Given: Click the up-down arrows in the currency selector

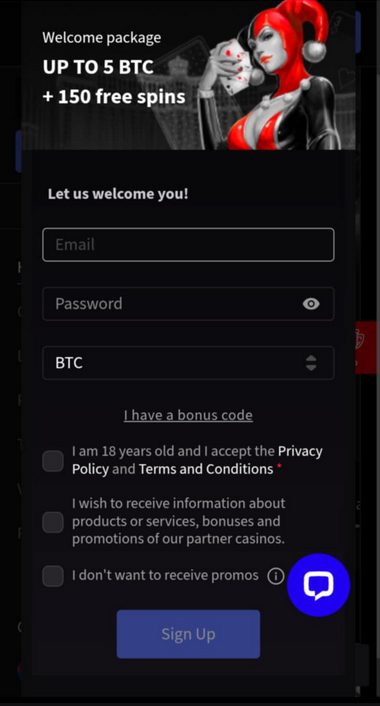Looking at the screenshot, I should [311, 363].
